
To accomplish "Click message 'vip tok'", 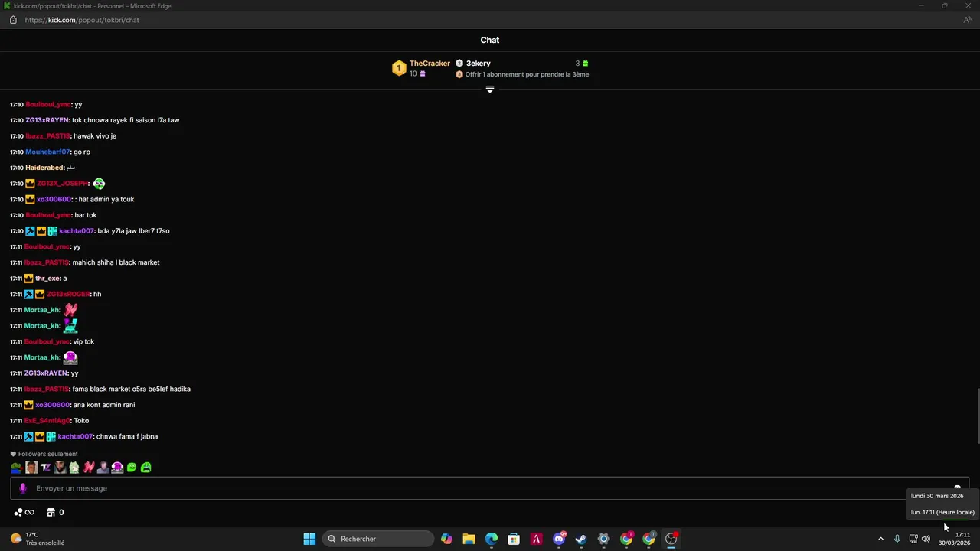I will [x=83, y=341].
